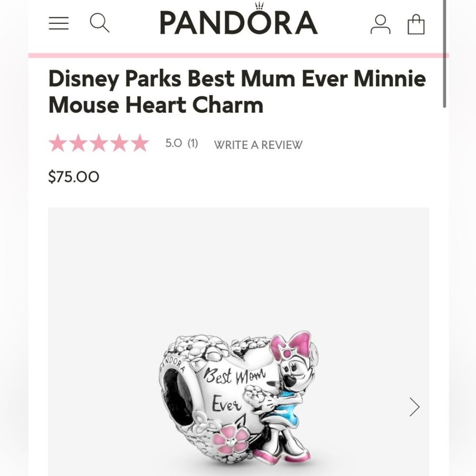View the shopping bag
476x476 pixels.
[x=416, y=24]
